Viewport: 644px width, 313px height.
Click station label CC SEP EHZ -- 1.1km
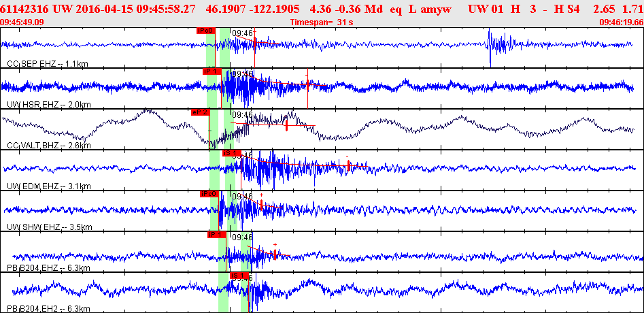(x=48, y=63)
